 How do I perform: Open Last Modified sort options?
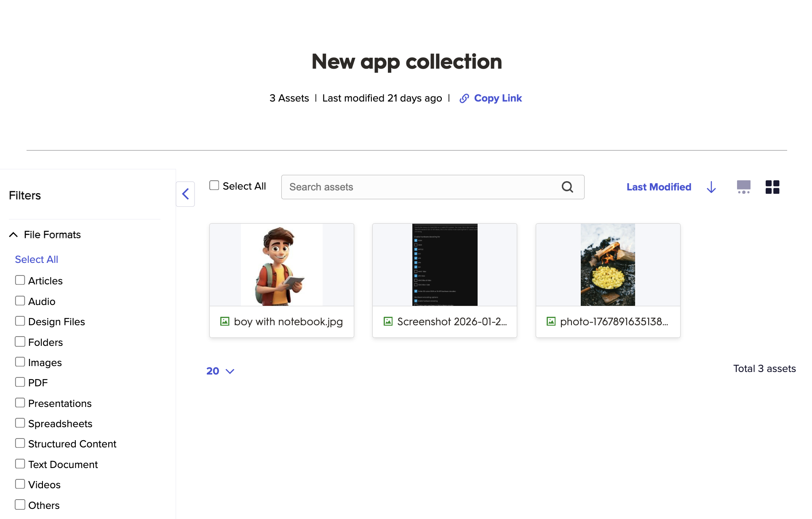coord(659,187)
